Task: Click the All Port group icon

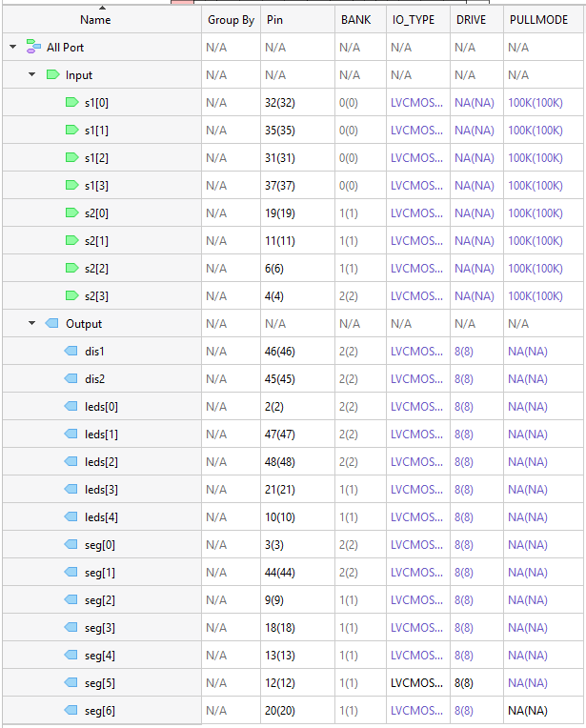Action: 33,47
